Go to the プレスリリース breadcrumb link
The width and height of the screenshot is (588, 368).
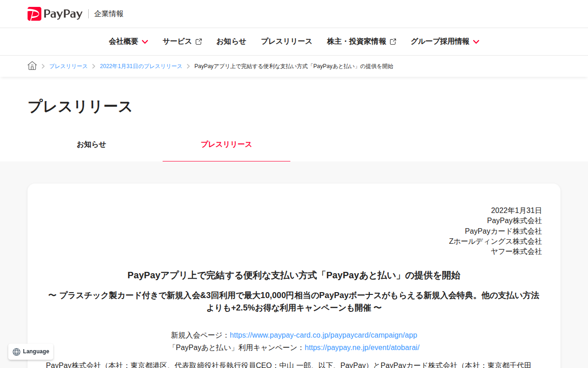tap(68, 66)
